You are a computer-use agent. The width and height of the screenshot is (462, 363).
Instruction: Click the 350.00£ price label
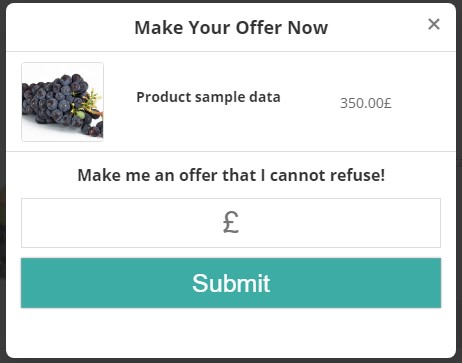click(366, 103)
